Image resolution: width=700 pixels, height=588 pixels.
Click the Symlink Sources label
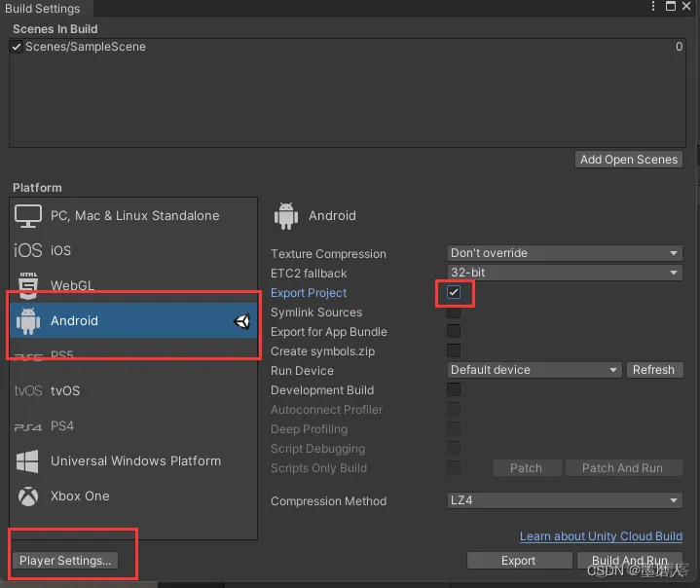(x=316, y=312)
